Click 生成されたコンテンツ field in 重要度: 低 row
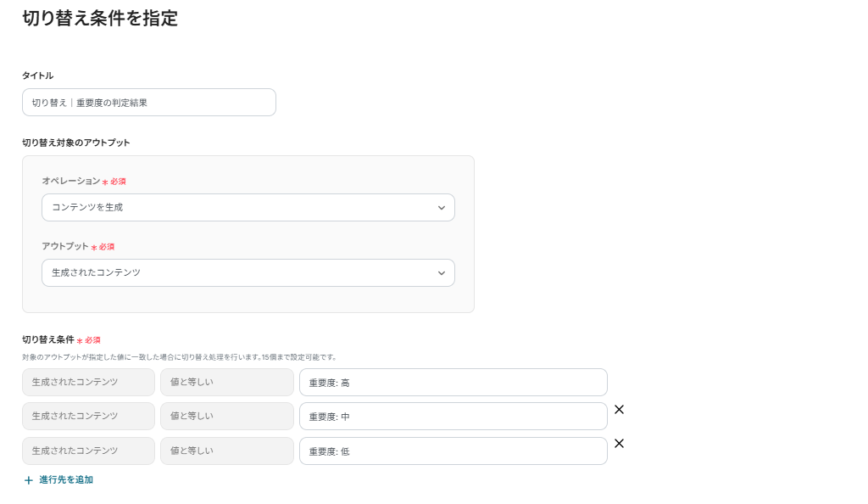The height and width of the screenshot is (504, 868). (88, 451)
